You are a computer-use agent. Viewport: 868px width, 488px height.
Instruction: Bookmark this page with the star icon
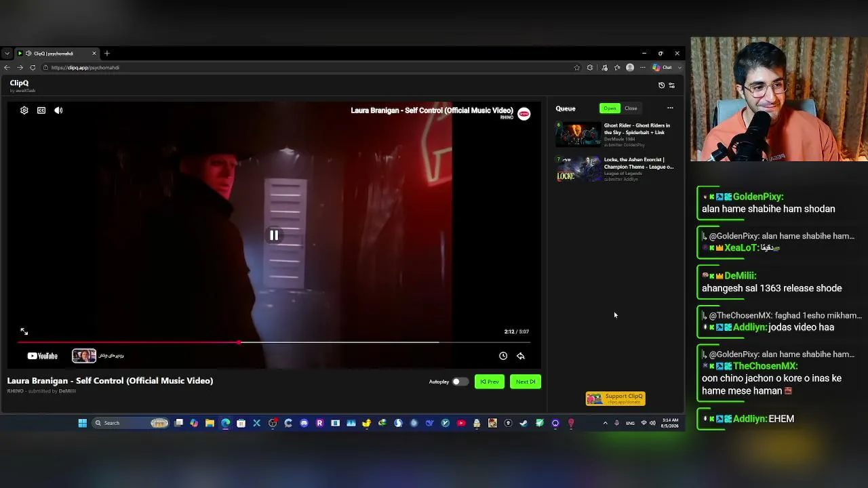577,68
